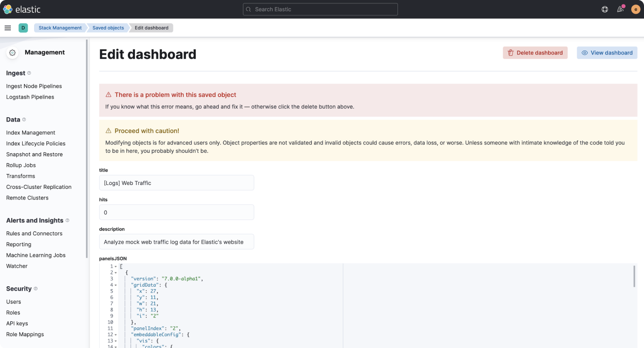The height and width of the screenshot is (348, 644).
Task: Open the help and support icon
Action: coord(604,9)
